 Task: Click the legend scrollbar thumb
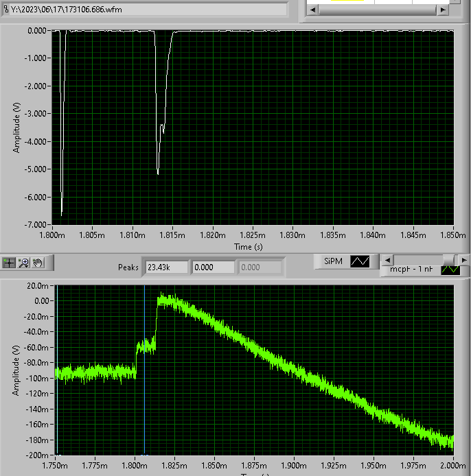point(449,260)
